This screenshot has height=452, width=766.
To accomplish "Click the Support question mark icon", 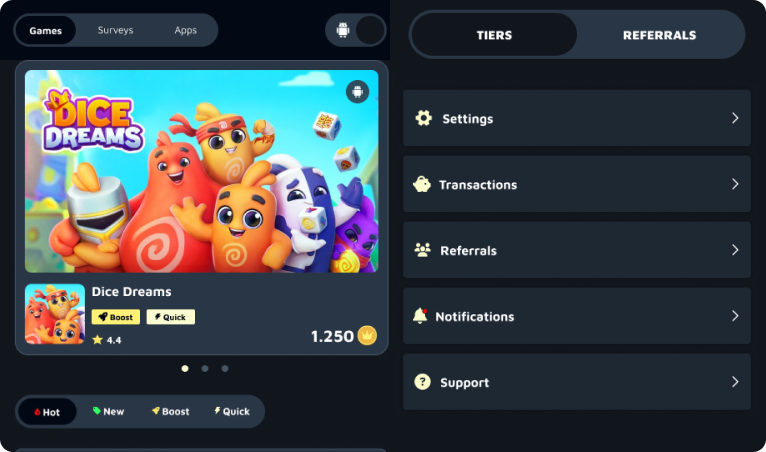I will [x=423, y=382].
